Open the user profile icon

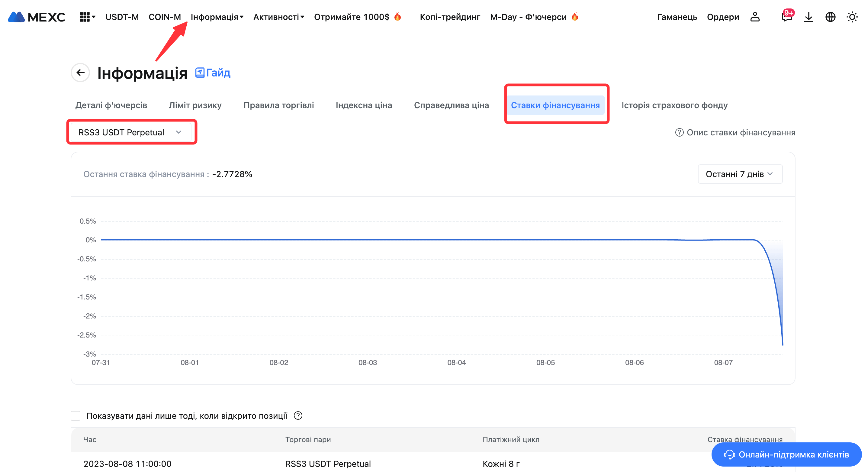755,17
